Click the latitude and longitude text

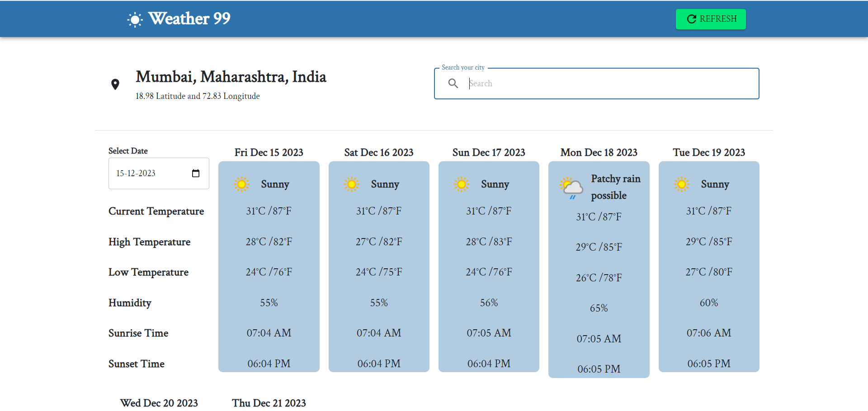[x=197, y=96]
